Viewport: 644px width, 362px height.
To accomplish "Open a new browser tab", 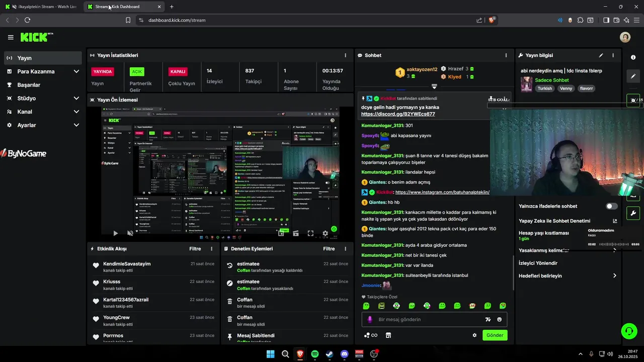I will click(x=172, y=7).
